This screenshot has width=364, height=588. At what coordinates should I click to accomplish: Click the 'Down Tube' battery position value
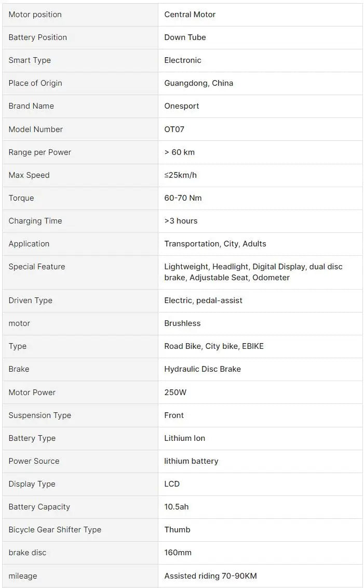click(185, 37)
